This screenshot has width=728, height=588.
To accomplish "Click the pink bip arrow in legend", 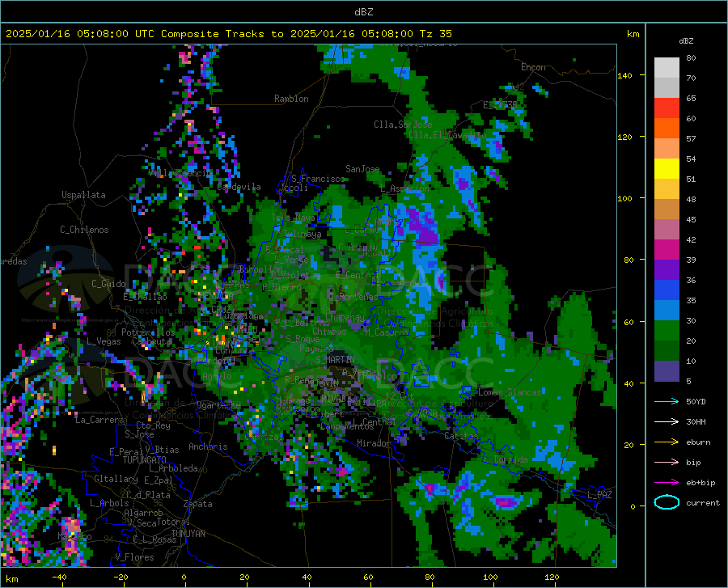I will [667, 463].
